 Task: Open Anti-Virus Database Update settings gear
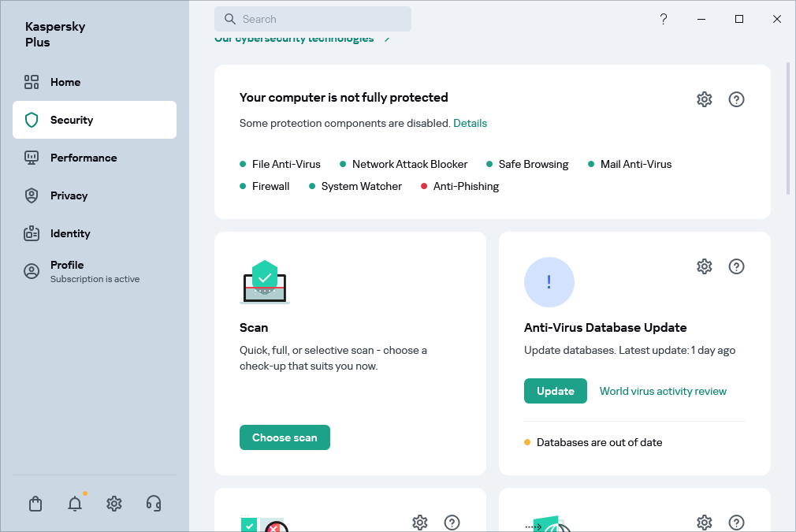pyautogui.click(x=705, y=266)
